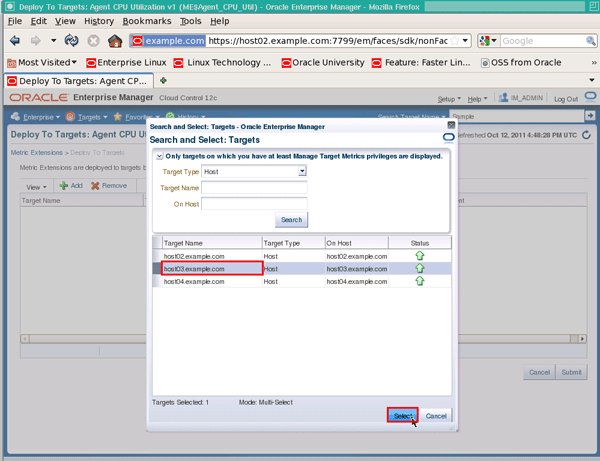The width and height of the screenshot is (600, 461).
Task: Open the Firefox Help menu
Action: pos(220,21)
